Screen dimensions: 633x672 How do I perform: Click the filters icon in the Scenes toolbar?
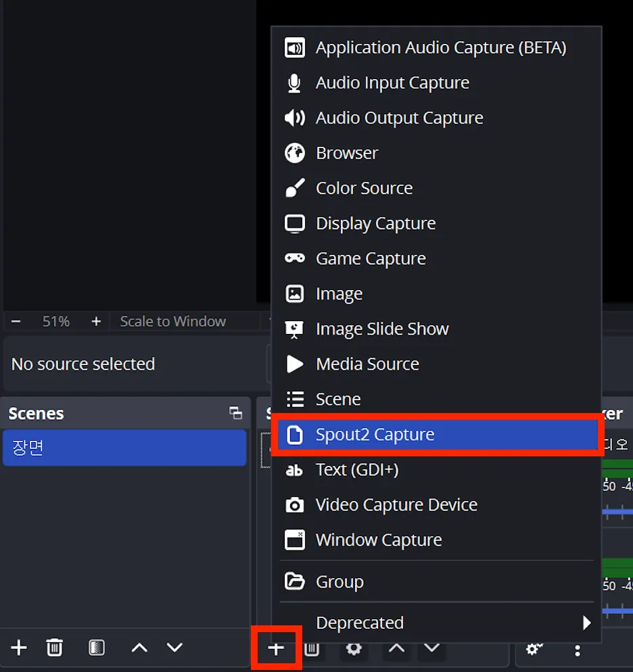(96, 648)
